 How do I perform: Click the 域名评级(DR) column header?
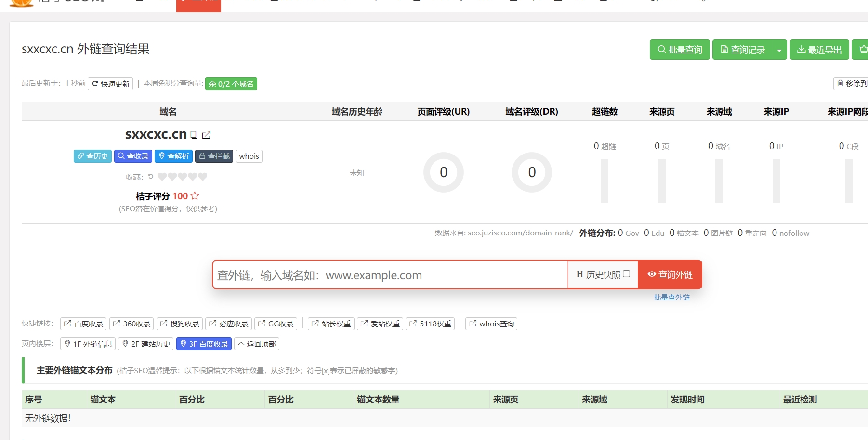pos(532,112)
